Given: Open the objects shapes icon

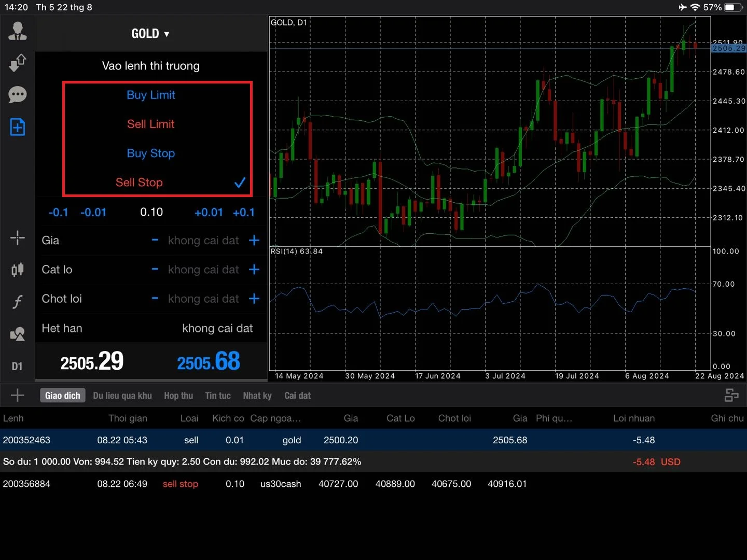Looking at the screenshot, I should (x=17, y=334).
